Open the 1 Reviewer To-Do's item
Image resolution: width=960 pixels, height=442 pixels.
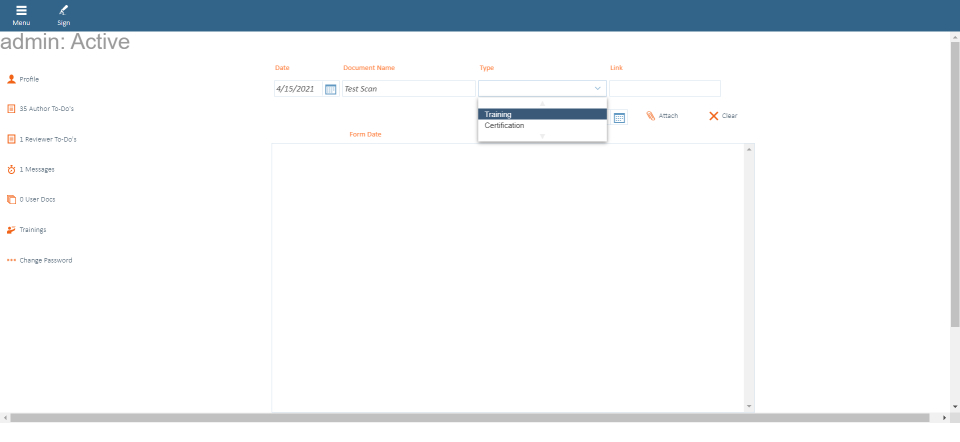tap(47, 139)
